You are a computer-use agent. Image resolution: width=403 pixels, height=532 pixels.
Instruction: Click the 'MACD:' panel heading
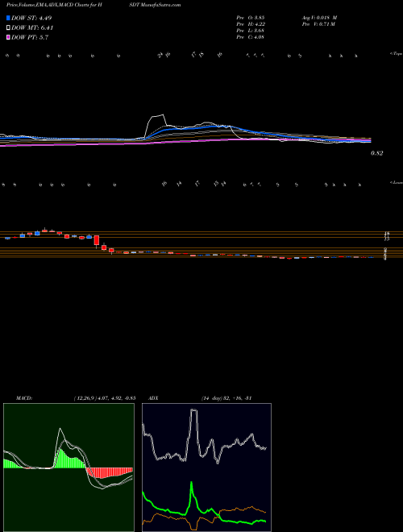point(23,397)
